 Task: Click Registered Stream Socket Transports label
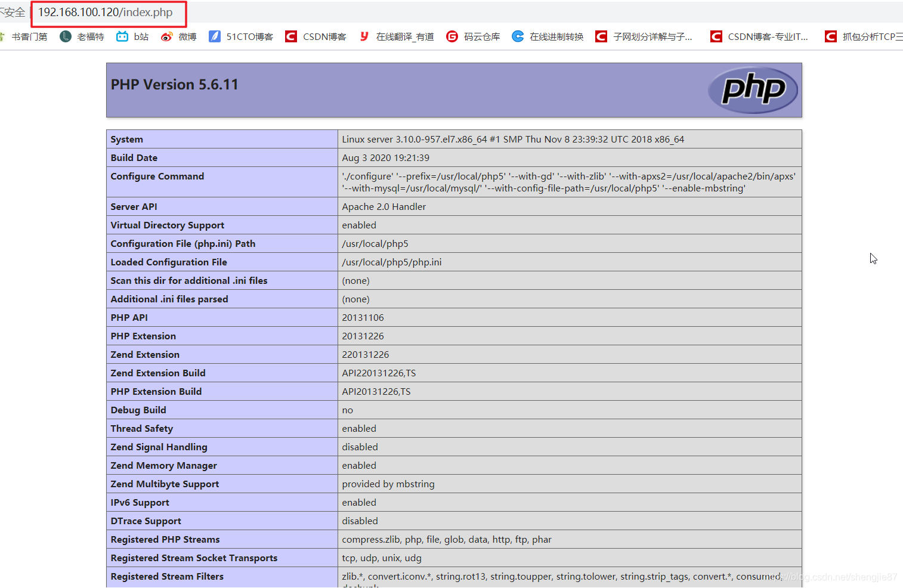pyautogui.click(x=194, y=558)
